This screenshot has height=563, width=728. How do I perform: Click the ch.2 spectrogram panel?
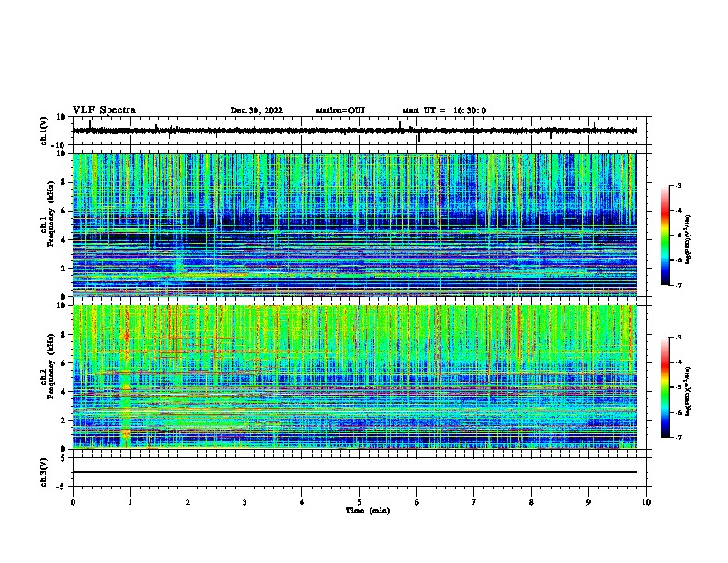coord(355,377)
